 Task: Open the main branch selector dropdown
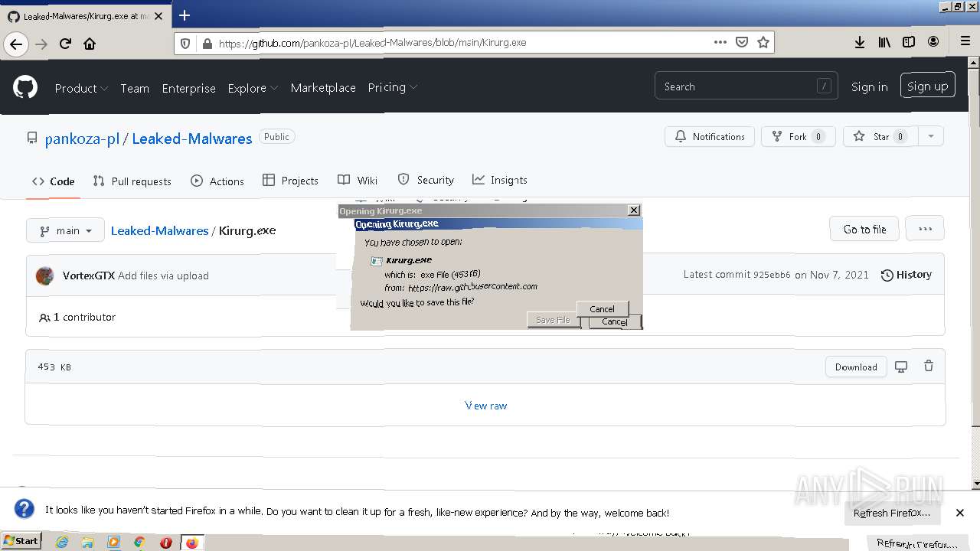[x=65, y=230]
